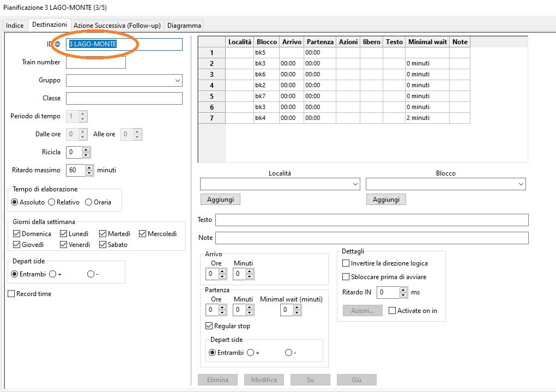Open the Azione Successiva (Follow-up) tab
Image resolution: width=556 pixels, height=392 pixels.
(x=117, y=26)
